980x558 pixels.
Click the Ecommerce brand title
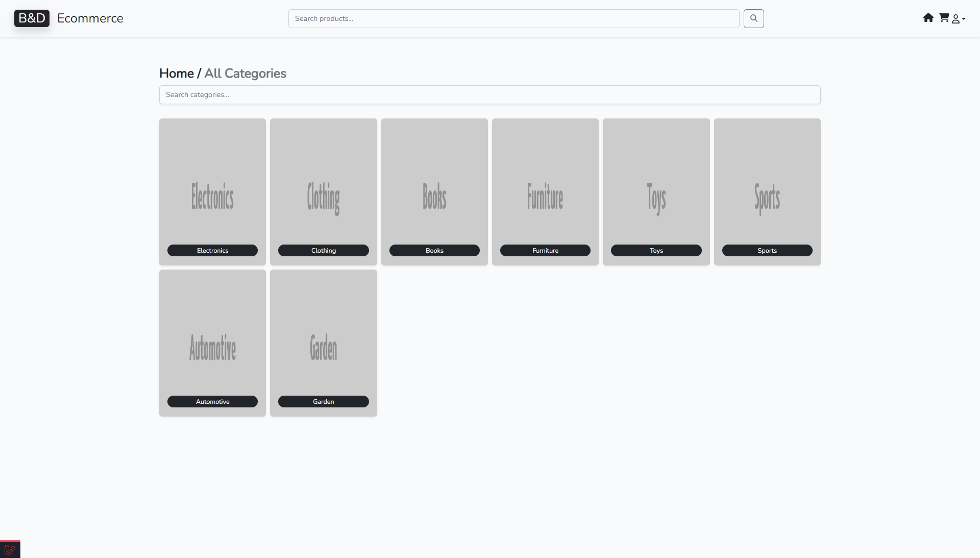point(90,18)
